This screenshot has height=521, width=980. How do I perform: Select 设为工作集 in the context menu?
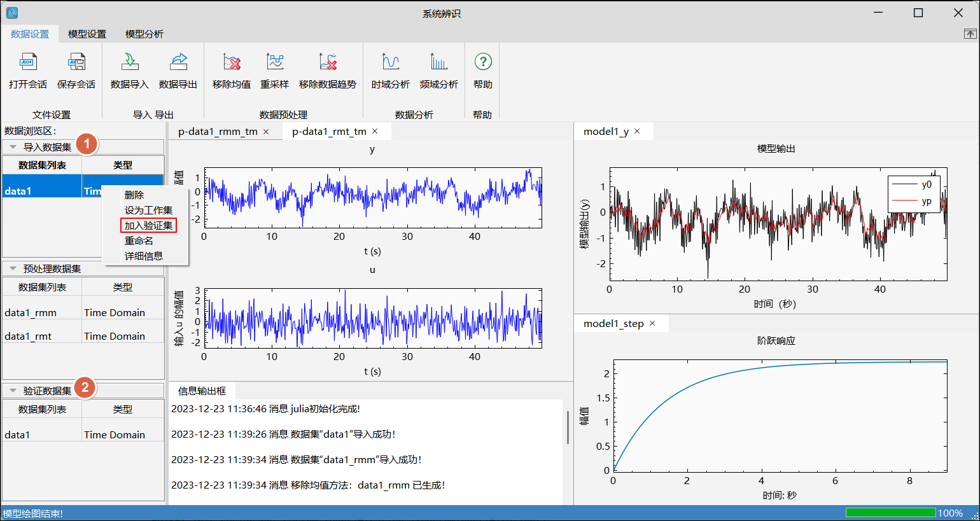pos(148,210)
